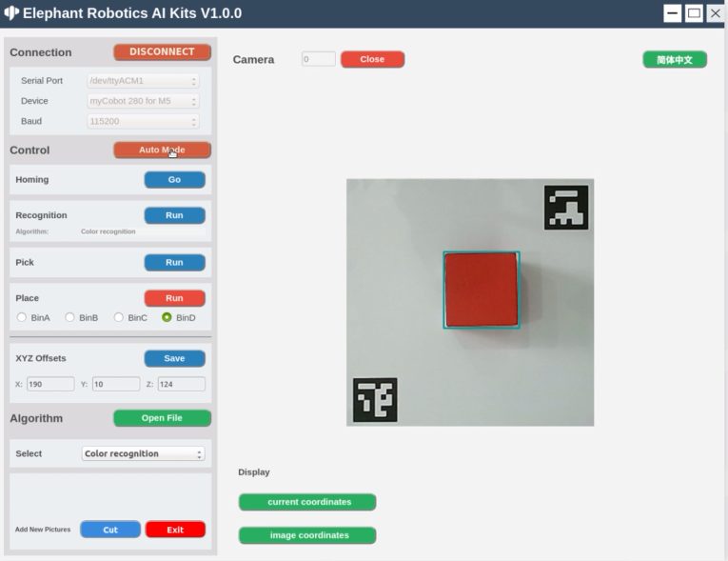Click the Elephant Robotics logo icon
This screenshot has width=728, height=561.
coord(11,13)
